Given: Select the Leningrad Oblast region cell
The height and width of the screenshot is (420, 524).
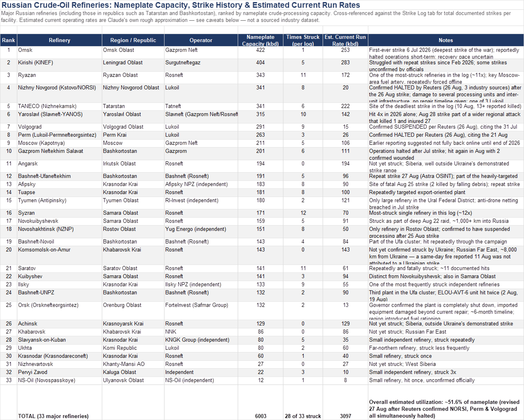Looking at the screenshot, I should tap(133, 65).
